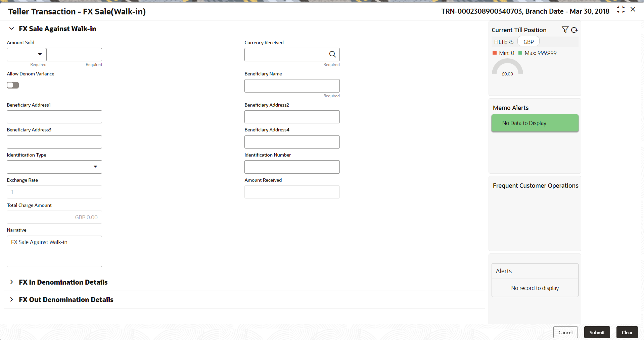Collapse the transaction window with the shrink icon

click(621, 10)
